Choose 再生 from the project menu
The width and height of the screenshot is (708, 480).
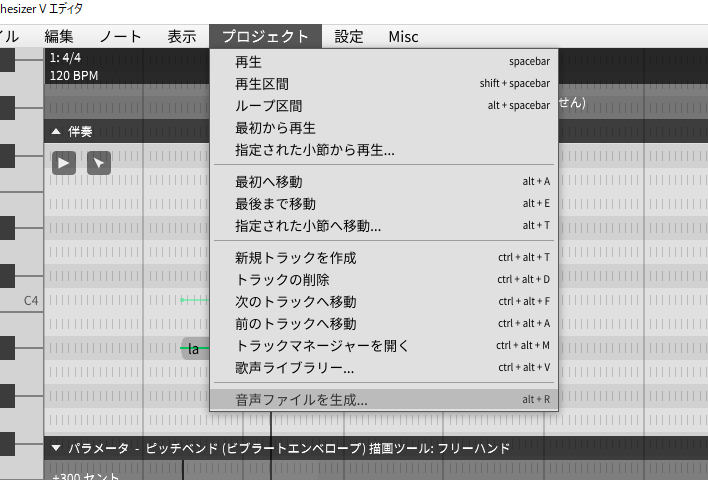point(384,61)
